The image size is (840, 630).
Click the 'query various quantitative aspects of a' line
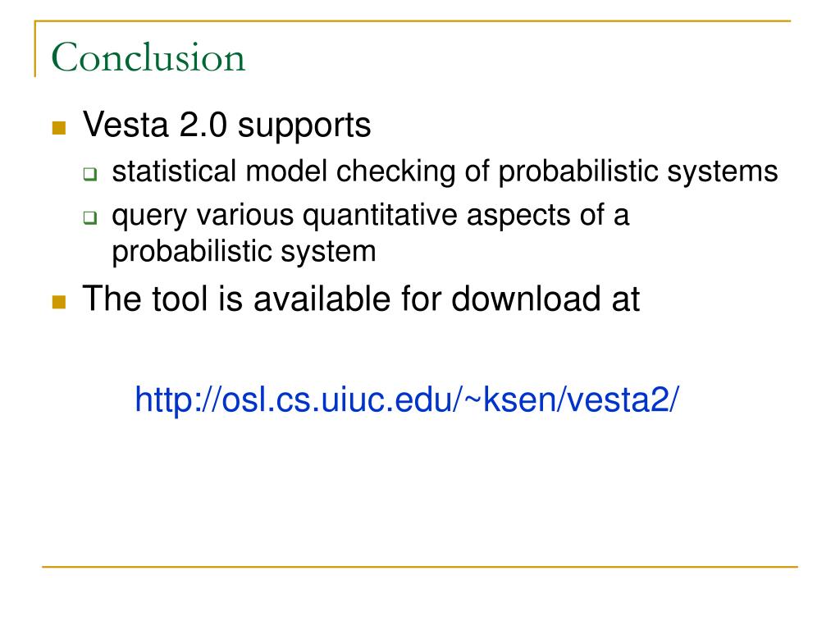[370, 216]
